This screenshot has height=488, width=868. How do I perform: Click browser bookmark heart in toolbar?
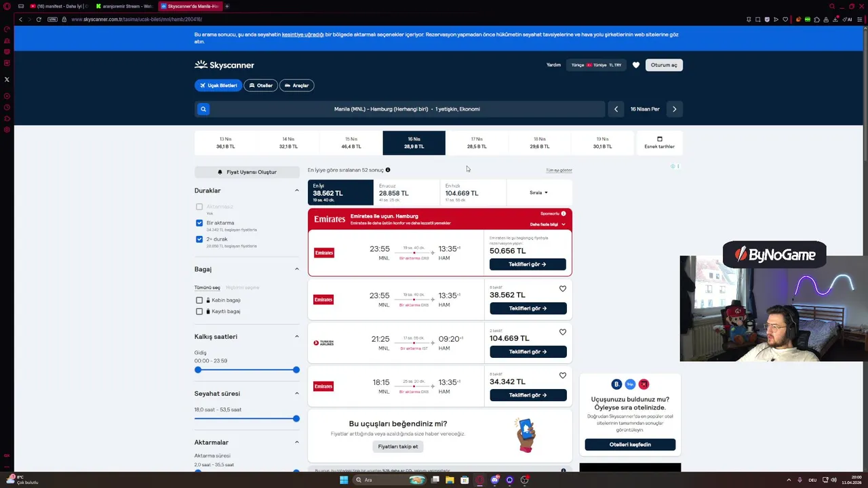(x=786, y=19)
